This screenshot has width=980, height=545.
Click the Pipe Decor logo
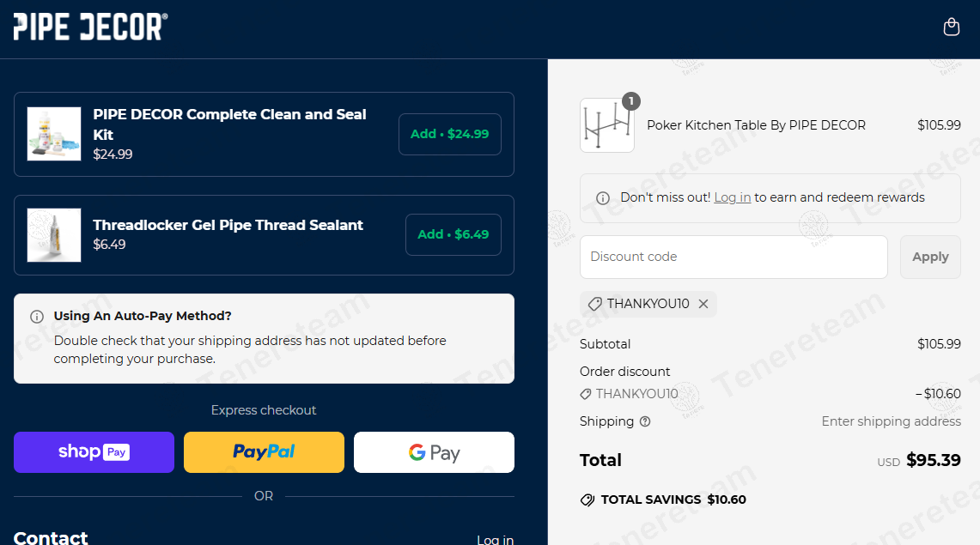[x=90, y=27]
